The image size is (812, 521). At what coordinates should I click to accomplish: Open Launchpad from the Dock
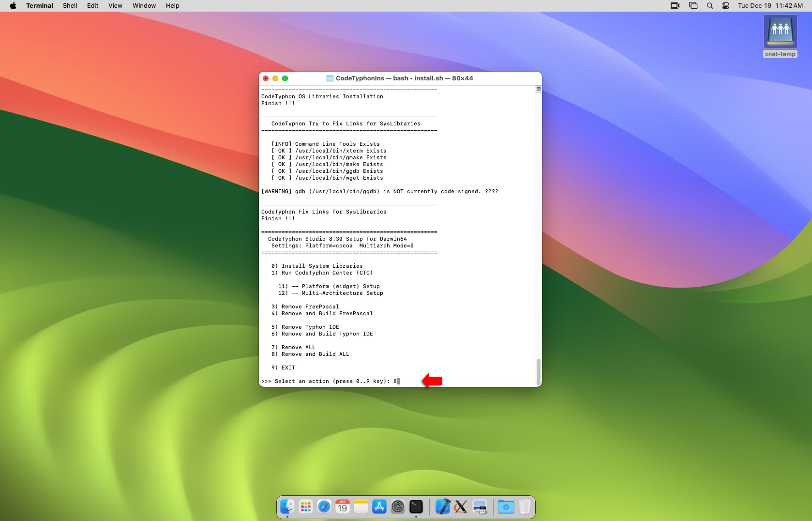(x=306, y=507)
